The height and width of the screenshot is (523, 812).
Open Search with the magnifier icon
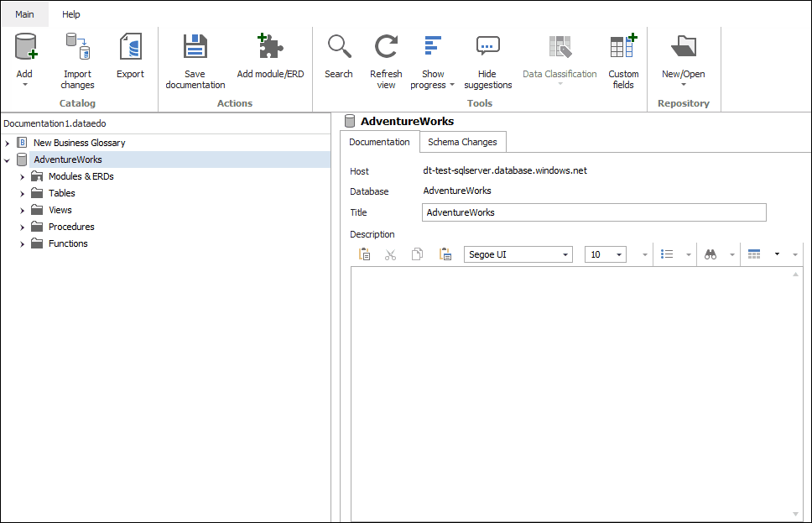[339, 48]
